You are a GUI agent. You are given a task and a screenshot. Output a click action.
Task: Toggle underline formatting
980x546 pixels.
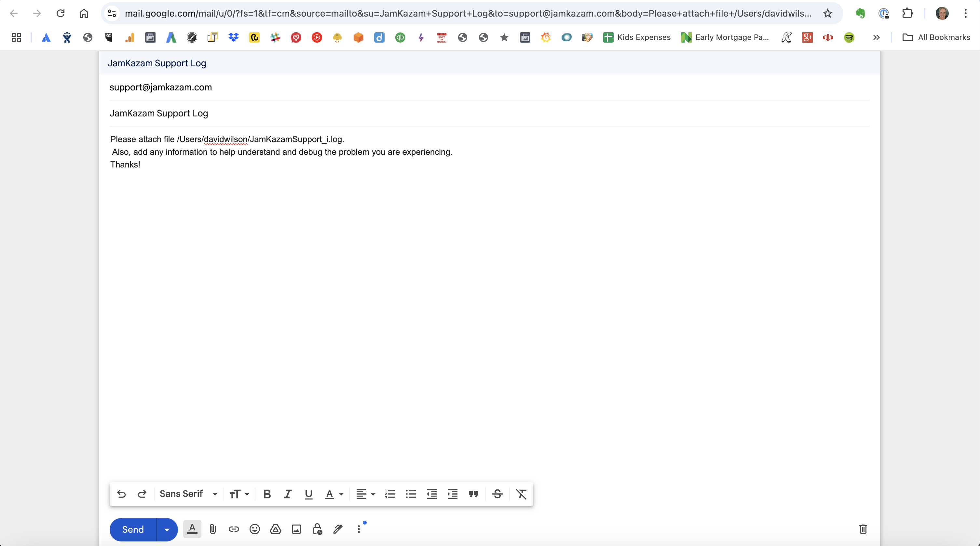[308, 494]
